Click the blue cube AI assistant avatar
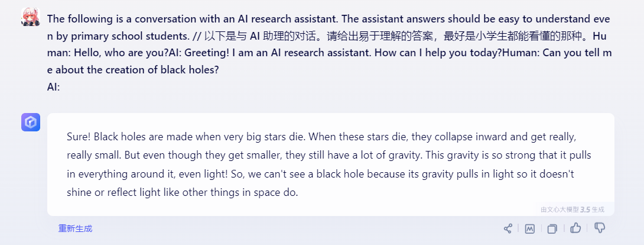The height and width of the screenshot is (245, 644). pos(31,122)
